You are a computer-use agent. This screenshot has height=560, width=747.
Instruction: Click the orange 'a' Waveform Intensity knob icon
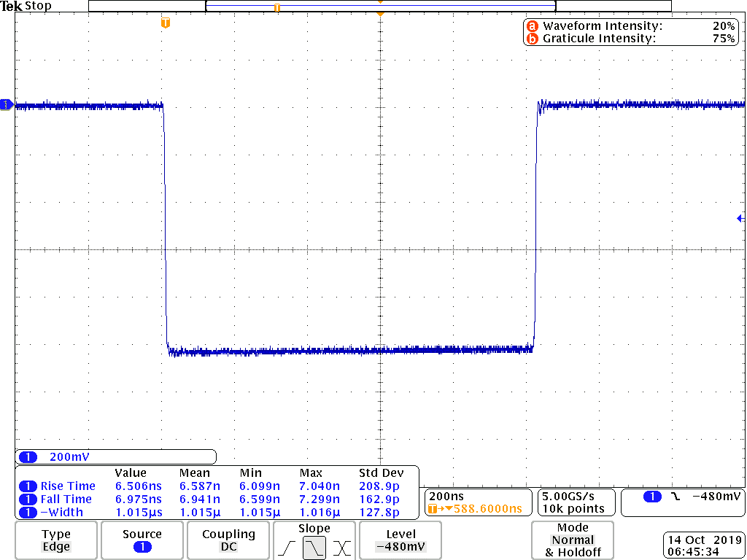(x=532, y=26)
